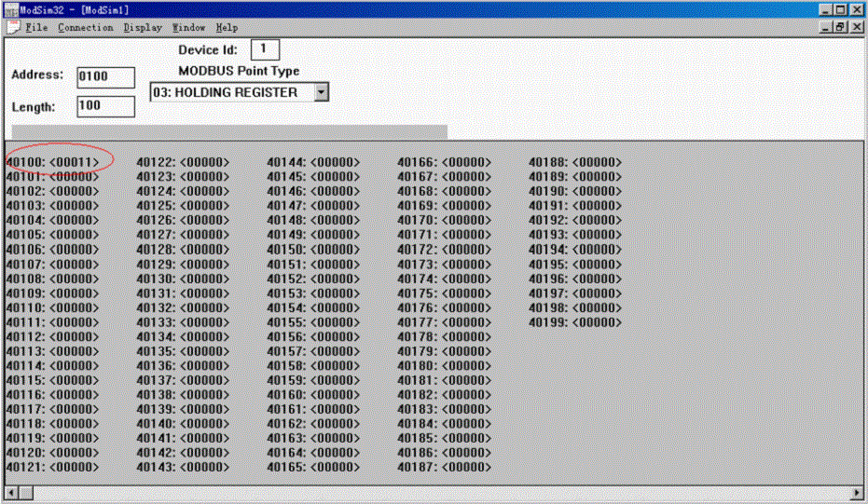
Task: Open the Display menu
Action: [x=143, y=28]
